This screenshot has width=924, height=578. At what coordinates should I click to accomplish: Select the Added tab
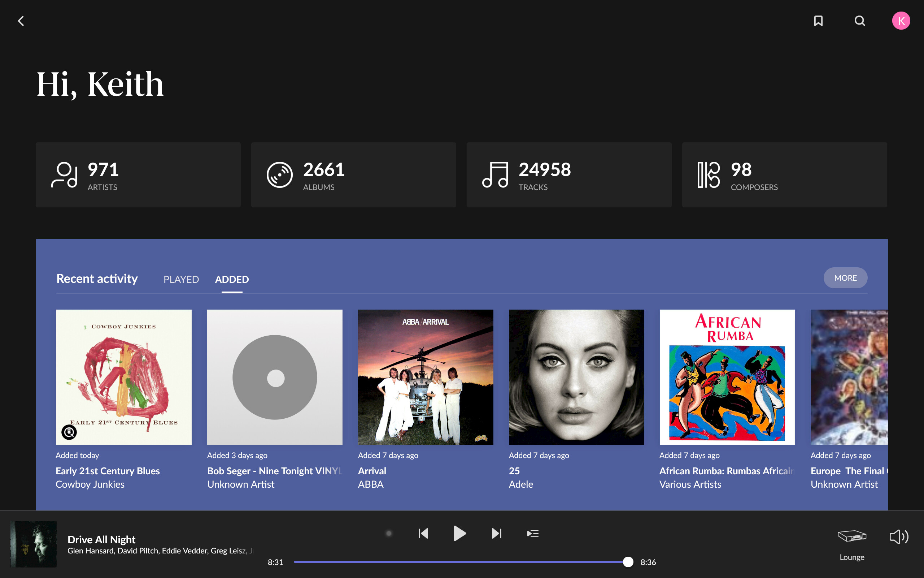coord(232,279)
